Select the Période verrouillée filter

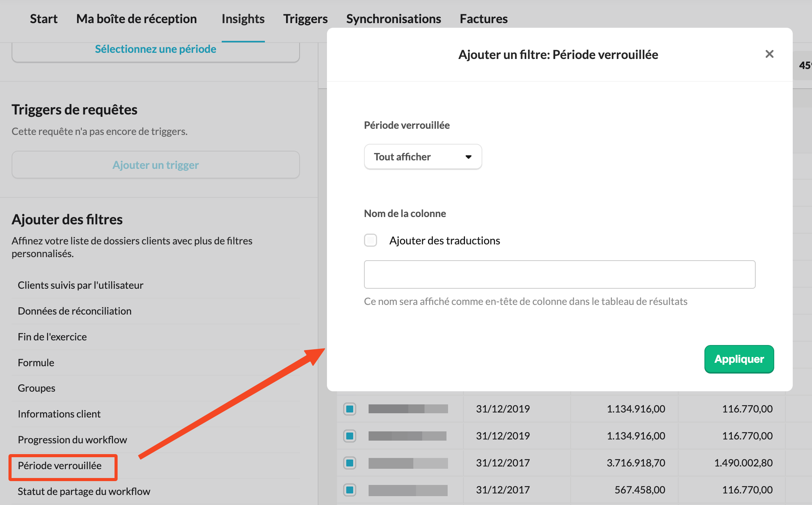pyautogui.click(x=60, y=466)
